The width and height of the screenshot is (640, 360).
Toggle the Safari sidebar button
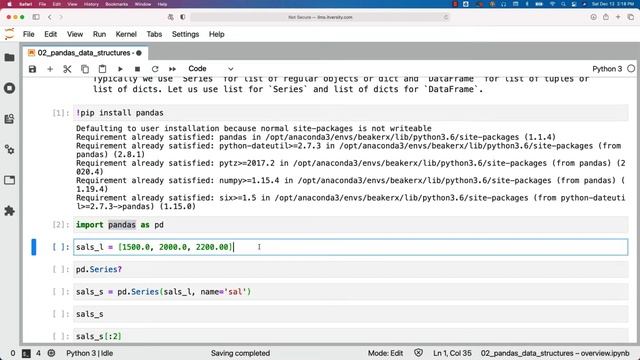click(36, 17)
